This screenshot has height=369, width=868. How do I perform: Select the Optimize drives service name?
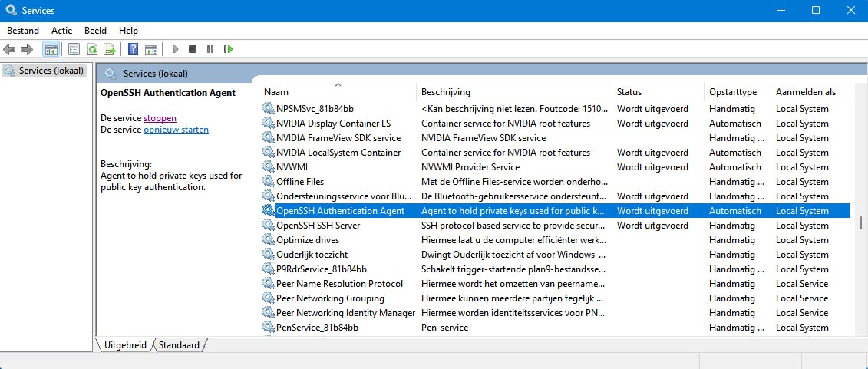308,239
